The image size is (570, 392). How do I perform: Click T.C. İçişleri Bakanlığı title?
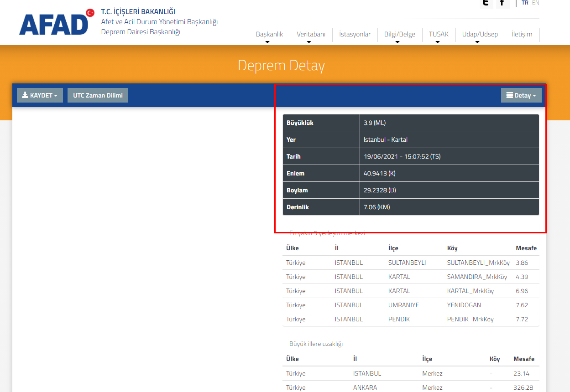[138, 12]
